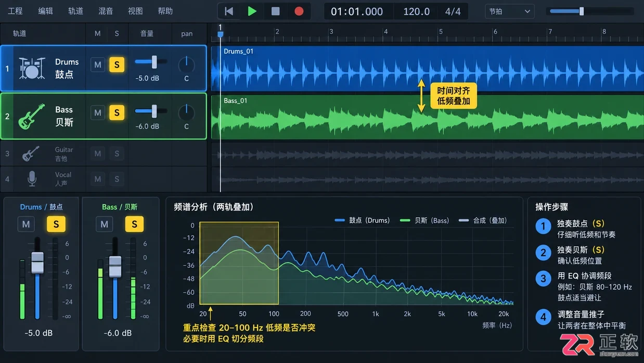Click the return-to-start transport button
The width and height of the screenshot is (644, 363).
(x=229, y=11)
